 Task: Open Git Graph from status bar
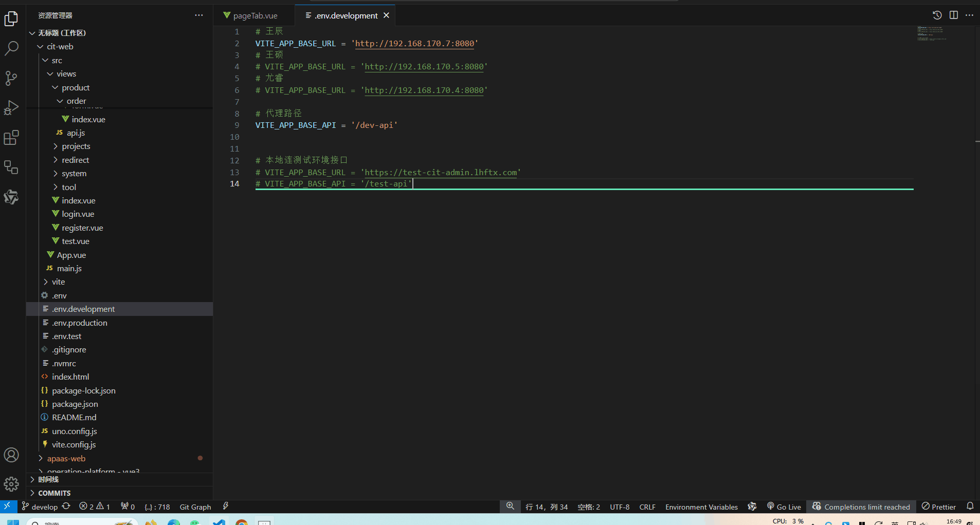(x=195, y=507)
